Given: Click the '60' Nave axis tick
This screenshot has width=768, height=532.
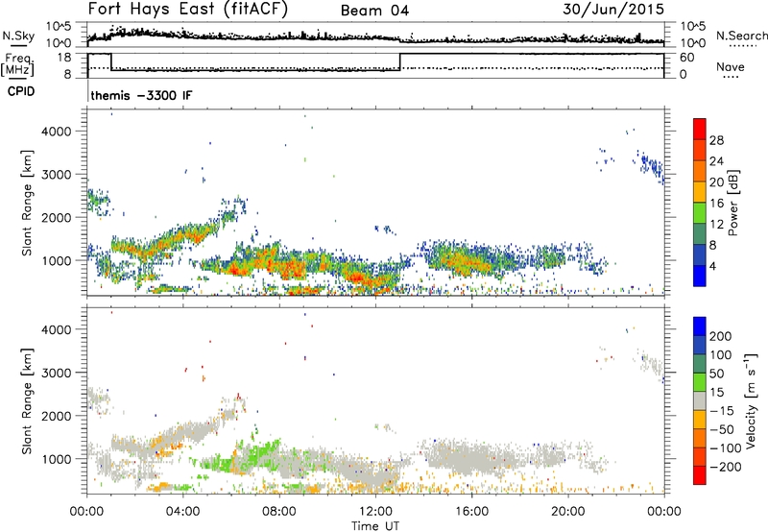Looking at the screenshot, I should pos(686,58).
